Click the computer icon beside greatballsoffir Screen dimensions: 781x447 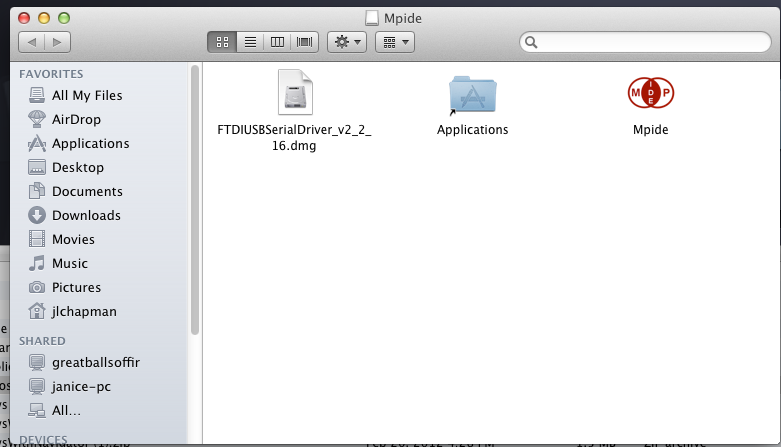click(x=36, y=362)
